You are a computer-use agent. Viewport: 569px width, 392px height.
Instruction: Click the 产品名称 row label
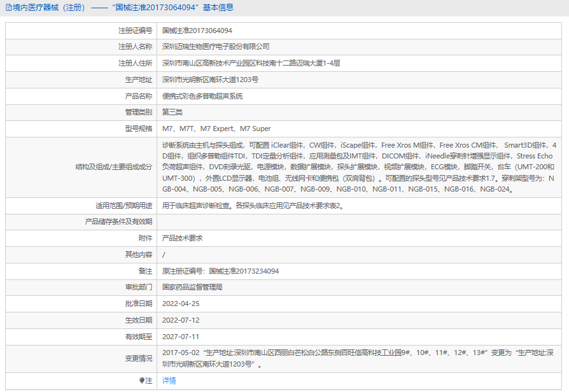(x=139, y=96)
